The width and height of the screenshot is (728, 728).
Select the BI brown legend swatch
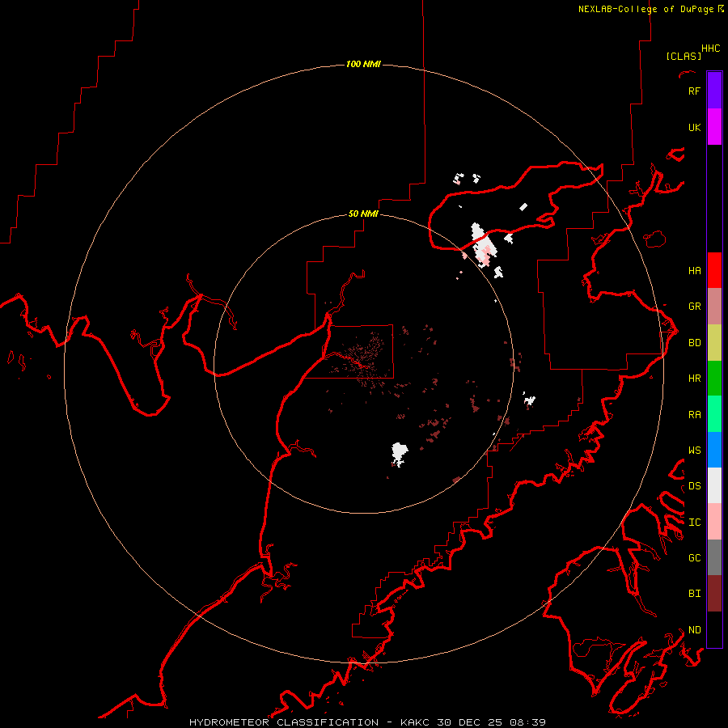point(714,594)
